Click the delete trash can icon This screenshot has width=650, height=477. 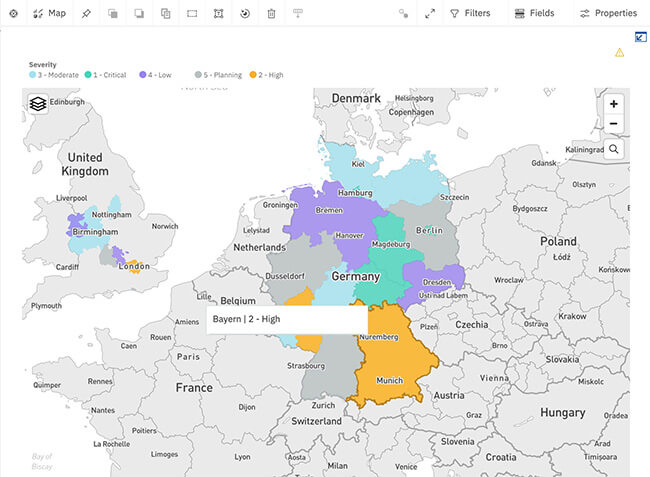click(x=271, y=14)
